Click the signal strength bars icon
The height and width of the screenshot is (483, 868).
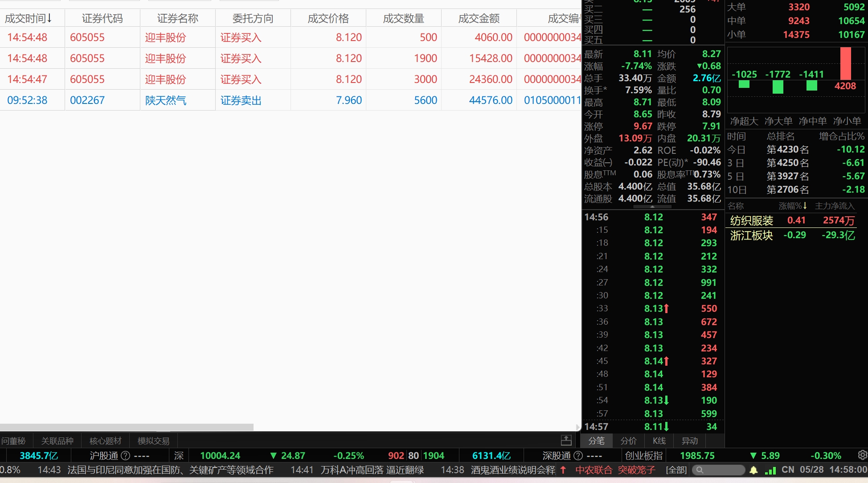click(x=770, y=470)
